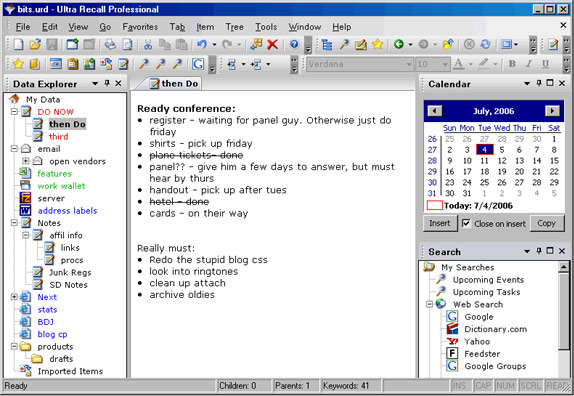Viewport: 574px width, 396px height.
Task: Open Help via blue question mark icon
Action: (x=294, y=45)
